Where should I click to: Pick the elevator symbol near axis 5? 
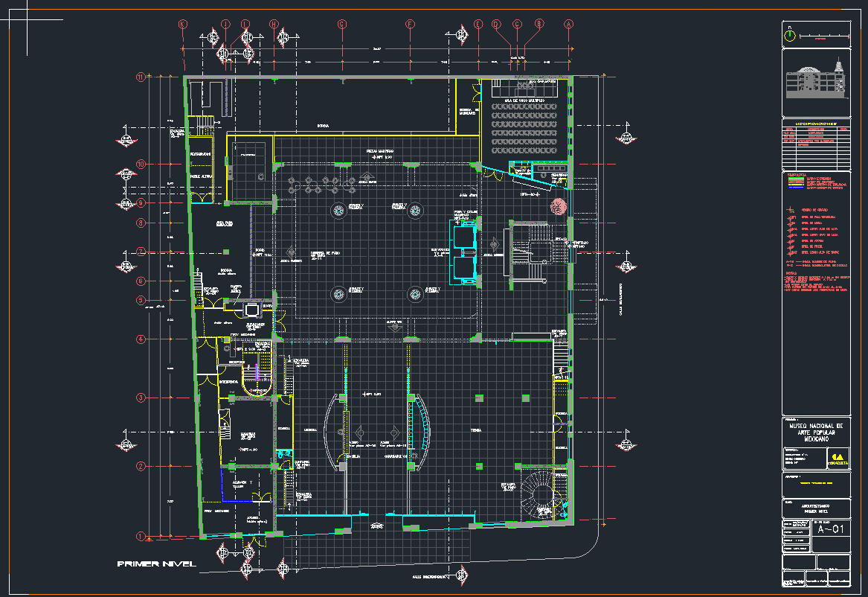point(252,308)
